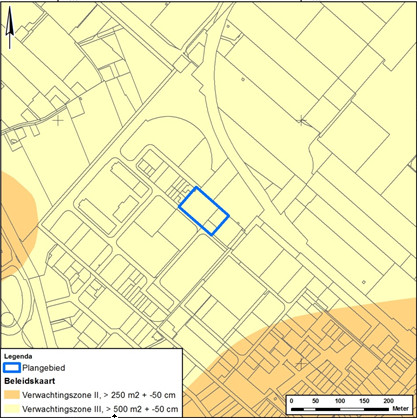Click the '50' scale bar label
This screenshot has width=417, height=418.
(315, 401)
